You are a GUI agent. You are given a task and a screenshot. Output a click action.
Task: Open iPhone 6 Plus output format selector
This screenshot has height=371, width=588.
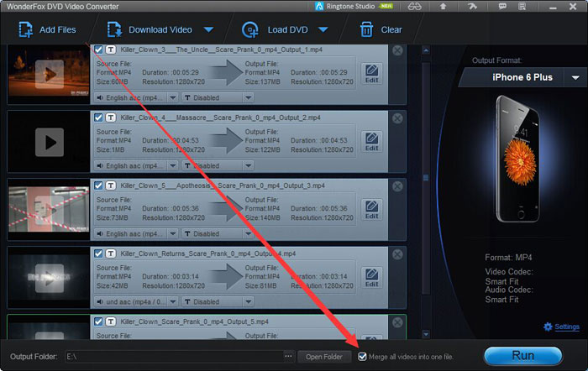pos(522,77)
